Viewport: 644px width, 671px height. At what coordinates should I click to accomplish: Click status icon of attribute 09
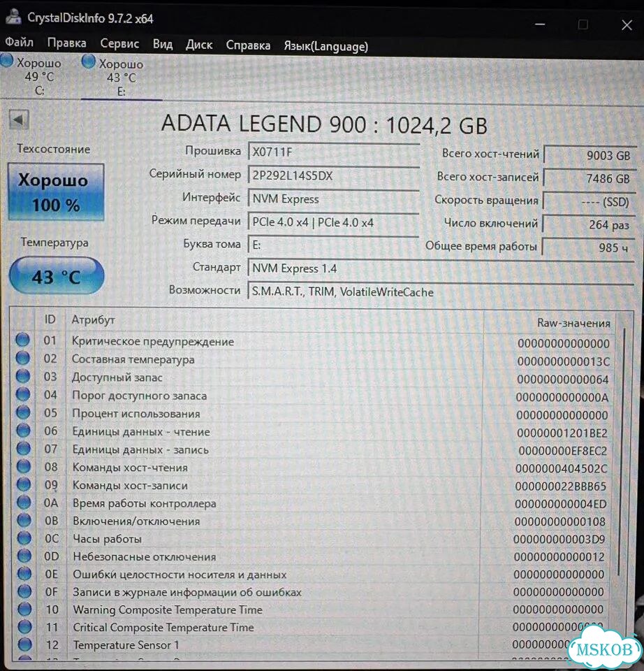pos(24,484)
